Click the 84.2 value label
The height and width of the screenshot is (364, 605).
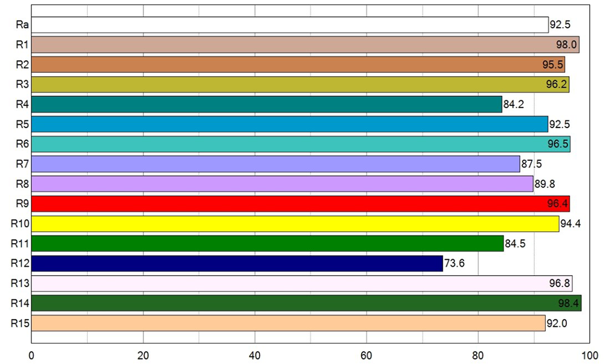(x=514, y=105)
